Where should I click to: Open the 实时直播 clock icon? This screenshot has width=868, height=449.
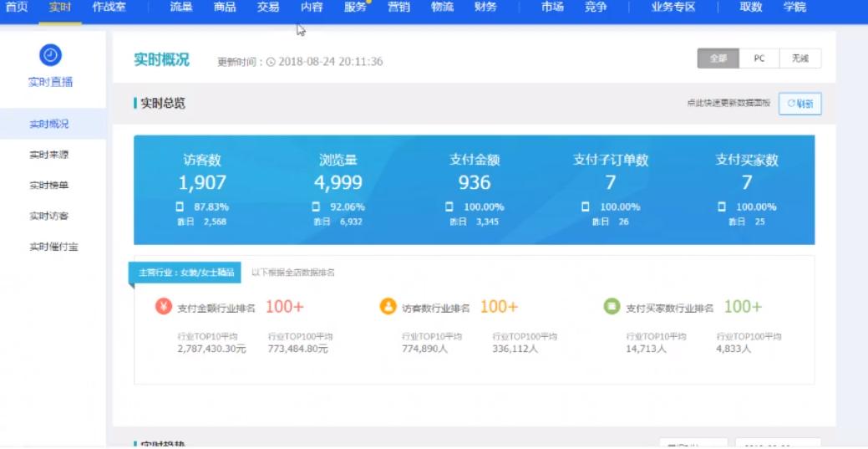(x=50, y=55)
